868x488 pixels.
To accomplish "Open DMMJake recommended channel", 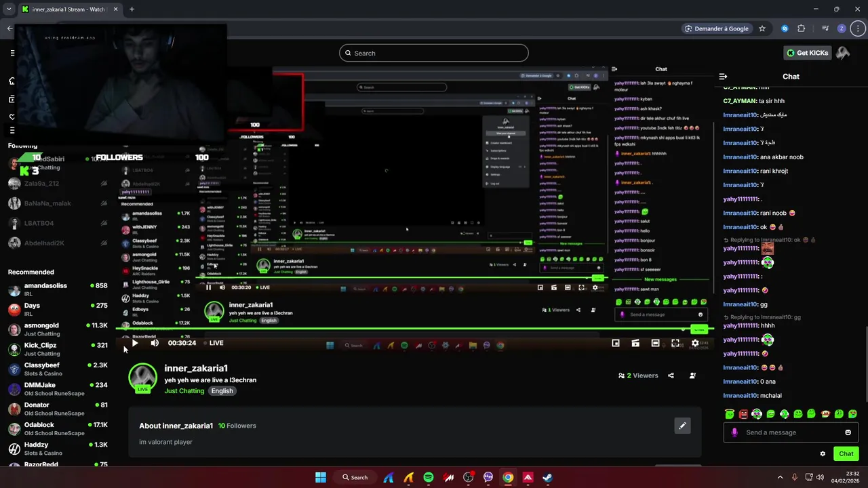I will (x=58, y=389).
